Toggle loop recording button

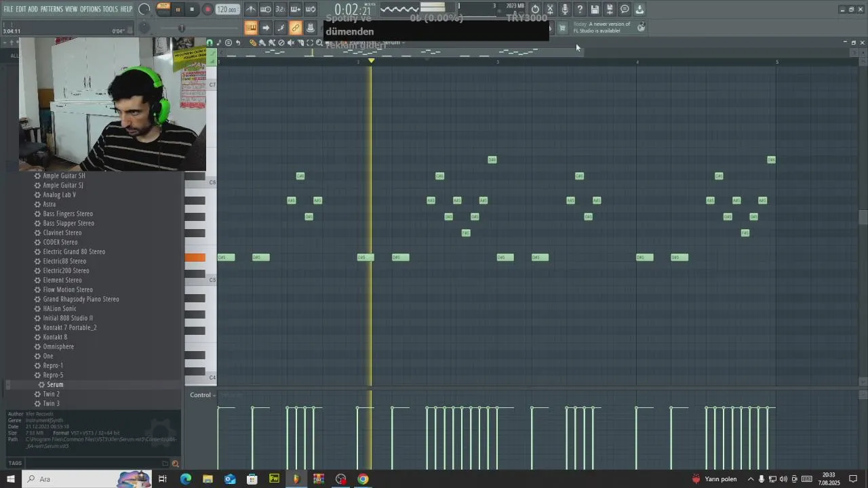tap(311, 9)
